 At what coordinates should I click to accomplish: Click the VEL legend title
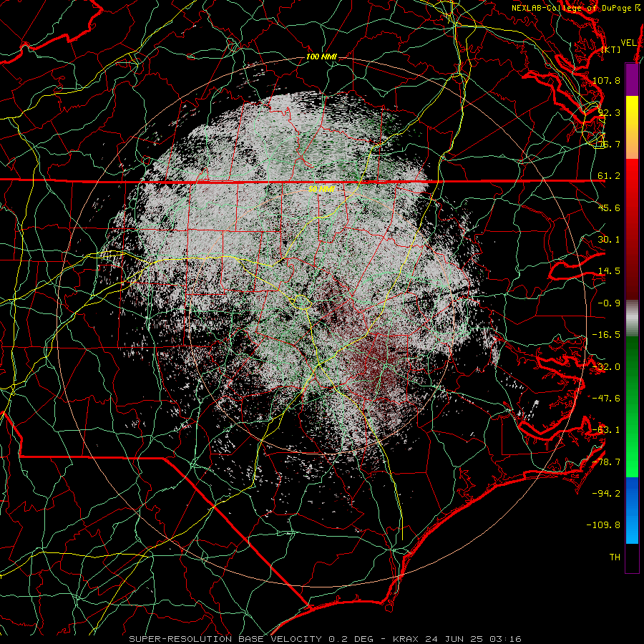[628, 43]
